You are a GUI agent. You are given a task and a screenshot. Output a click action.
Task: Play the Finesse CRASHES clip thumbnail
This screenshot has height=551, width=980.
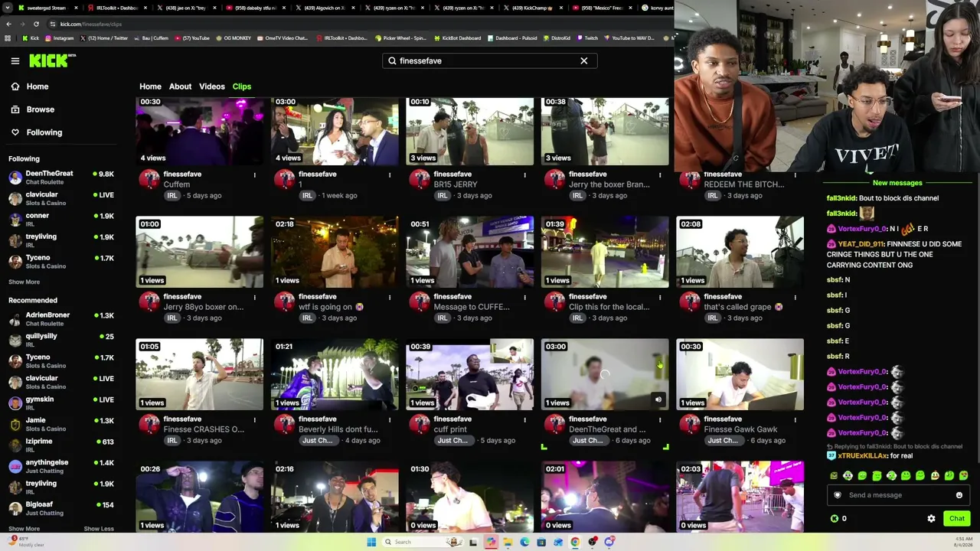(x=200, y=374)
